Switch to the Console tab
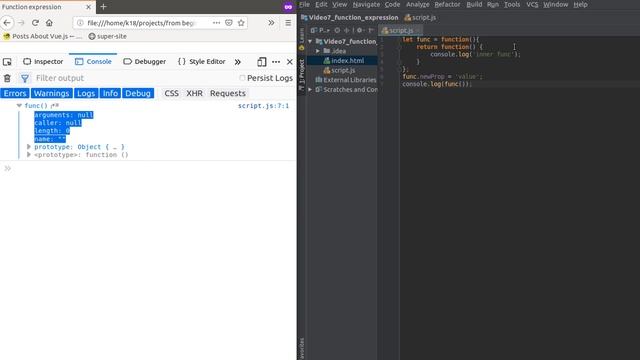 point(93,62)
